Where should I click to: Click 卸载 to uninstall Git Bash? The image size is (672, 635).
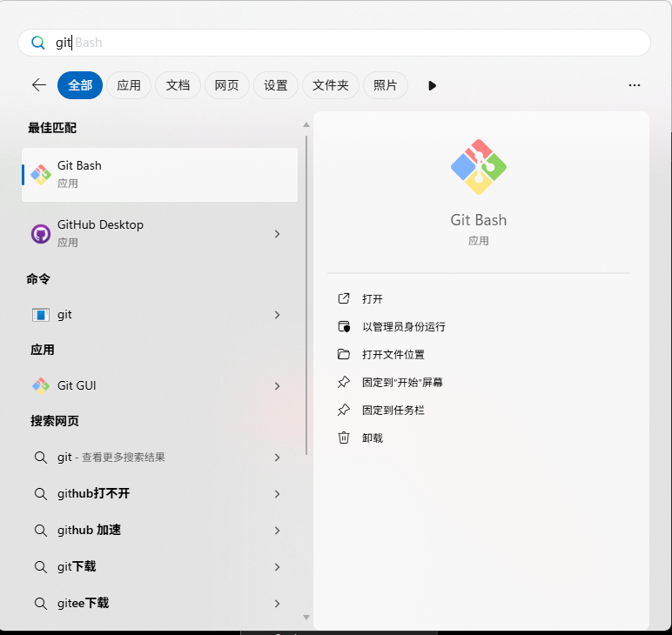pos(373,438)
